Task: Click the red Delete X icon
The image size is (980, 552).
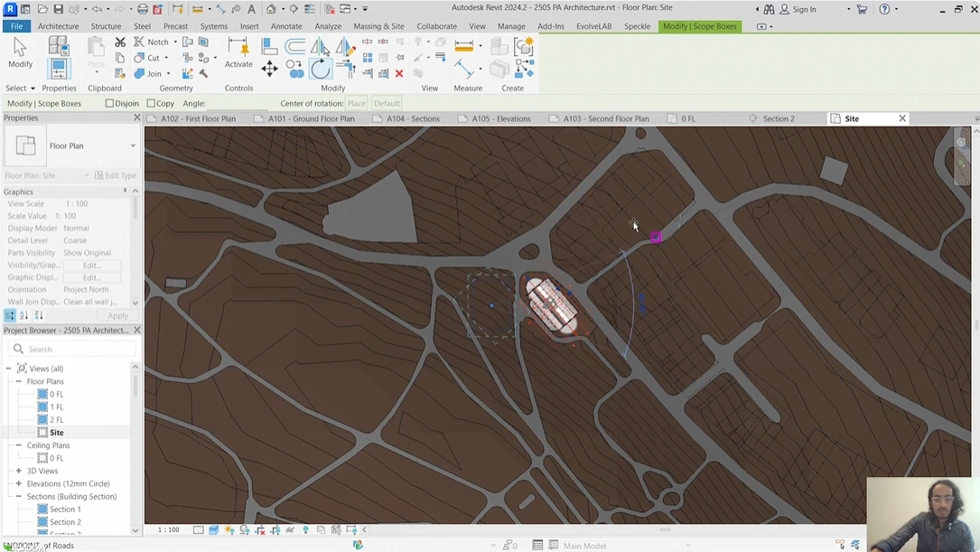Action: (x=398, y=74)
